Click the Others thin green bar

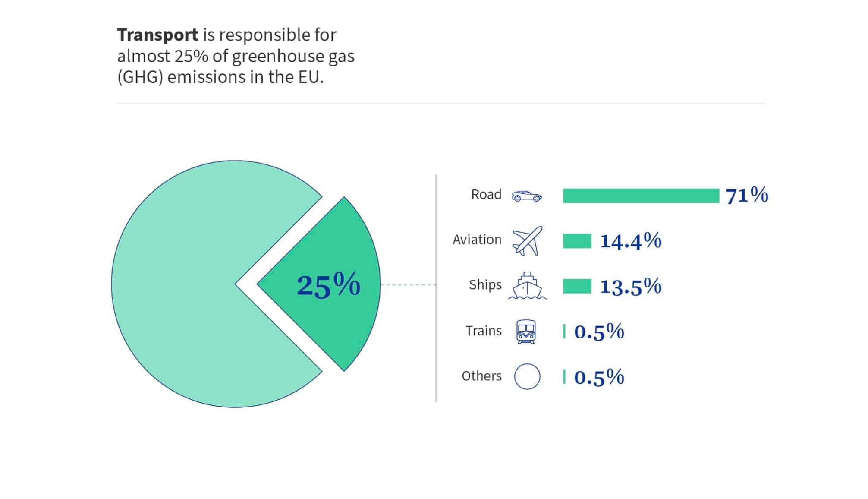tap(564, 376)
